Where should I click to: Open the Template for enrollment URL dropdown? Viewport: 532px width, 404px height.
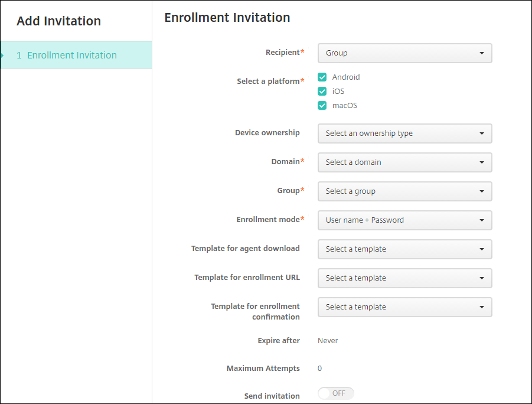pos(404,278)
